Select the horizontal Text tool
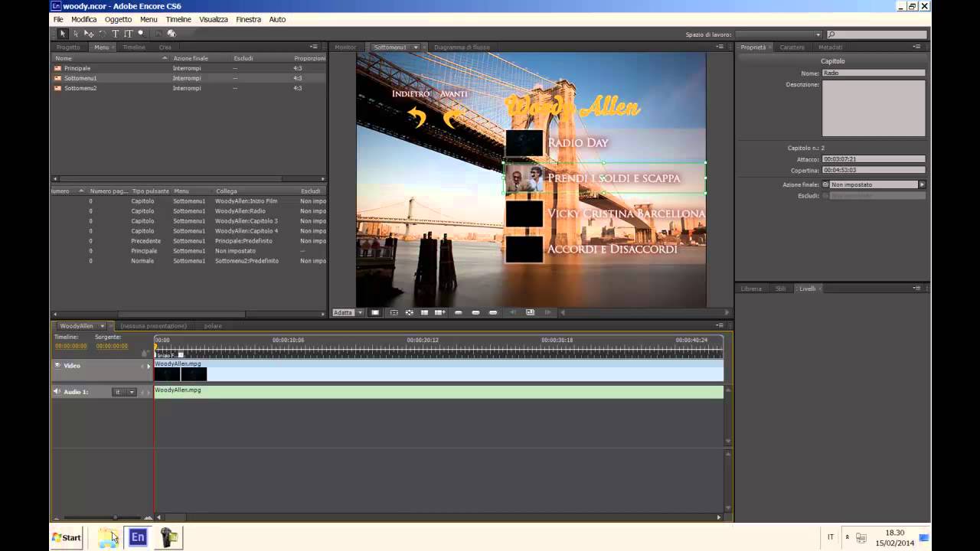The height and width of the screenshot is (551, 980). [x=116, y=34]
